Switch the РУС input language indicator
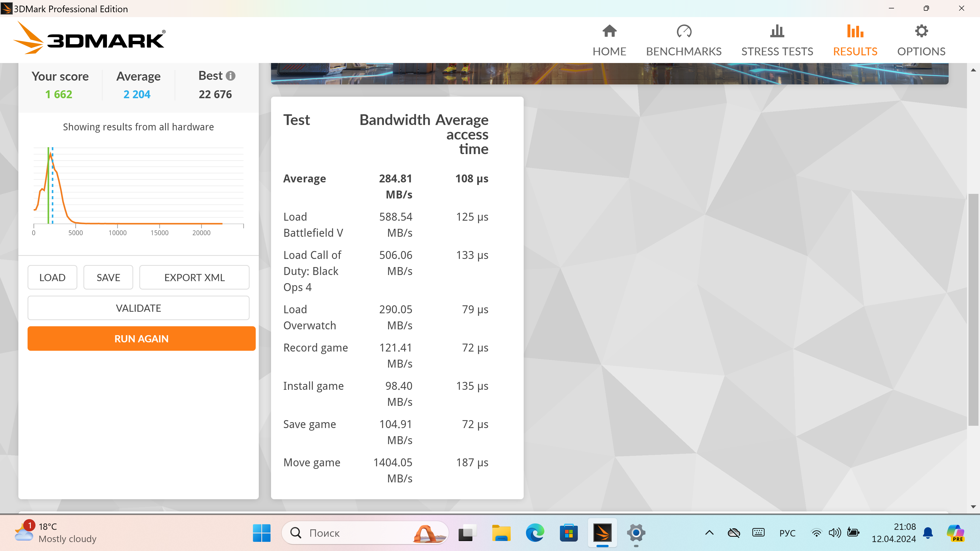980x551 pixels. (787, 533)
